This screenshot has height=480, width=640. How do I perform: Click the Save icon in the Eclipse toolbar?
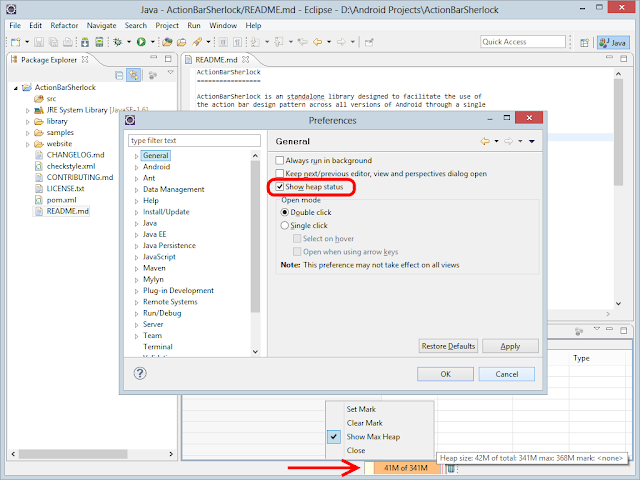(39, 42)
